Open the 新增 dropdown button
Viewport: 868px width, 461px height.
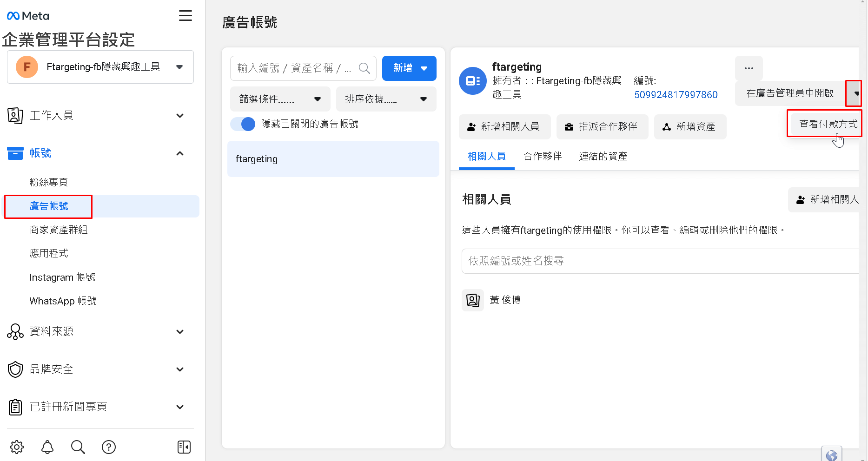(x=409, y=68)
